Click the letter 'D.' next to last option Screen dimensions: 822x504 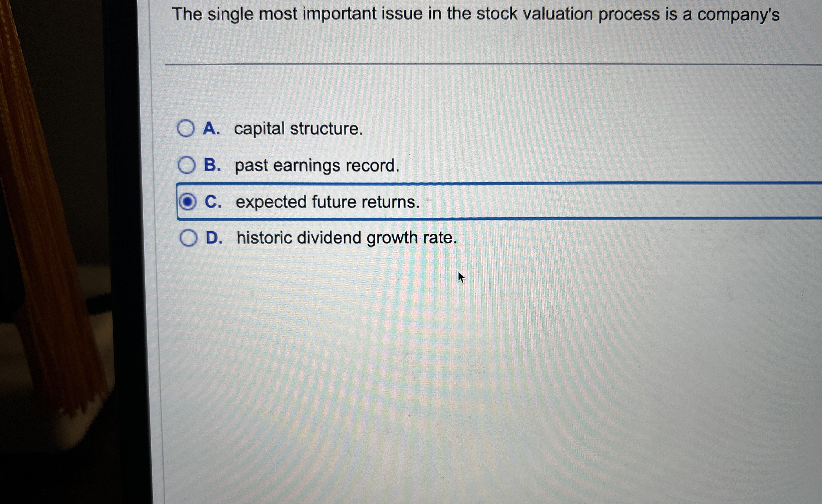pos(214,238)
